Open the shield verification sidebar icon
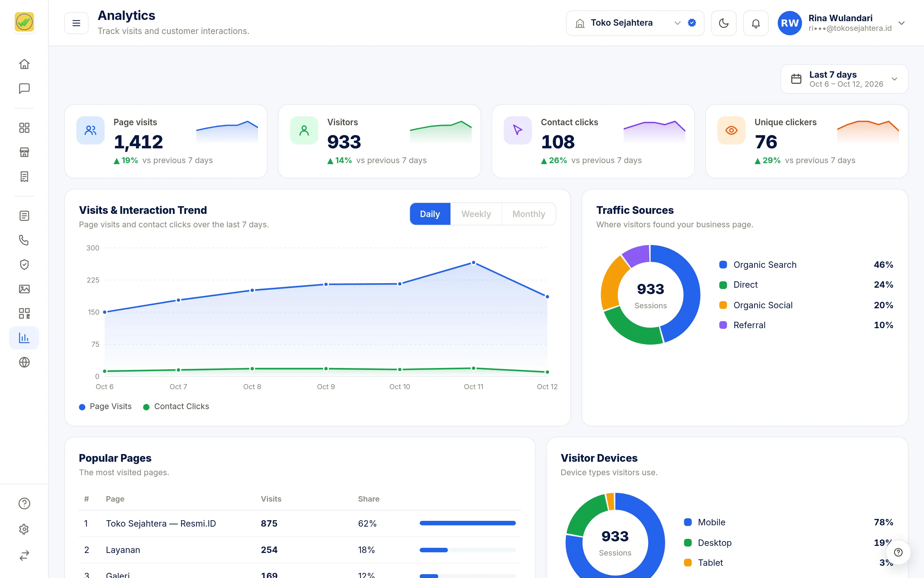 (x=24, y=265)
